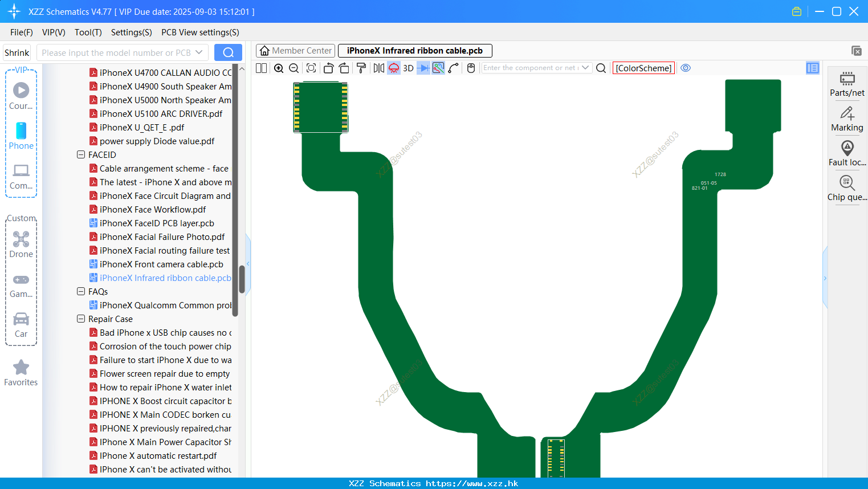868x489 pixels.
Task: Open Fault location tool
Action: pos(847,153)
